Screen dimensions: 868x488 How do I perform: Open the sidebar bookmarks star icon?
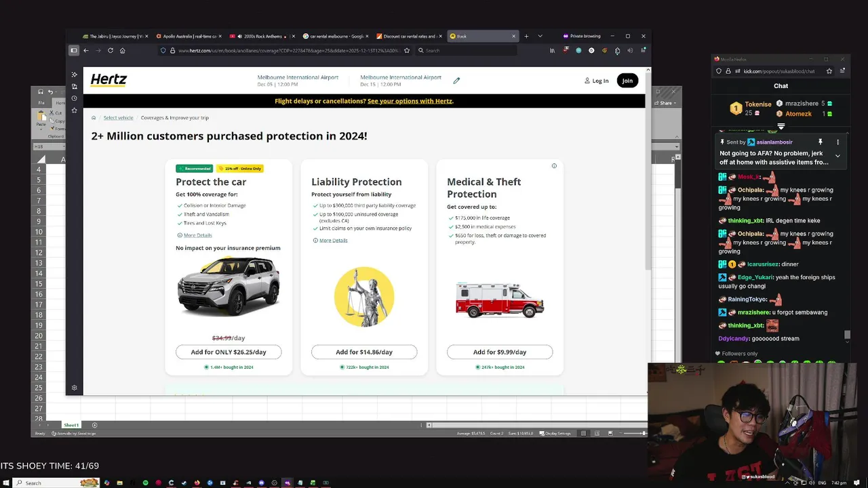coord(74,110)
